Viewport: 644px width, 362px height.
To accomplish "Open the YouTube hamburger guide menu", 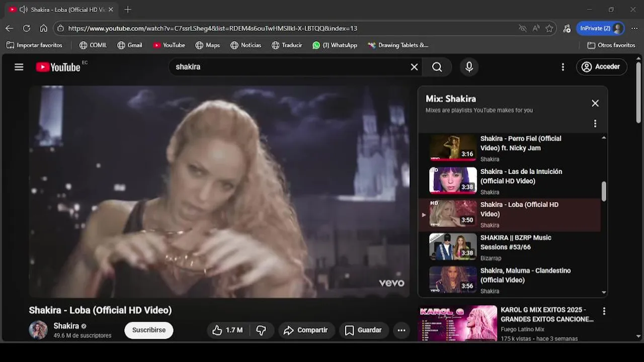I will point(19,67).
